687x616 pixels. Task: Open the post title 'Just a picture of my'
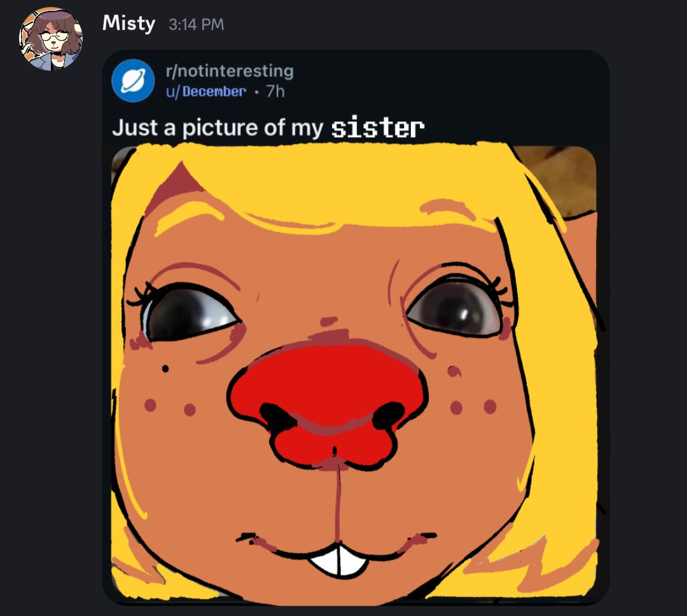(218, 128)
